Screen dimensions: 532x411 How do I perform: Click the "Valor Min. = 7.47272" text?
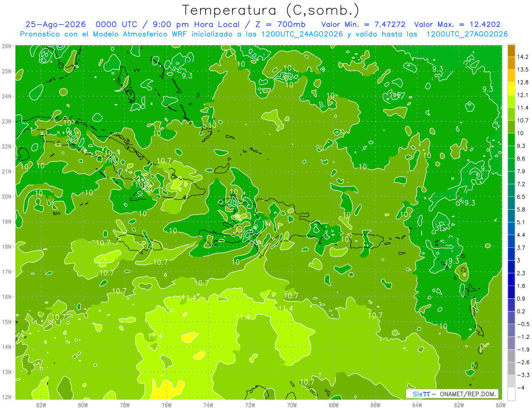[364, 24]
